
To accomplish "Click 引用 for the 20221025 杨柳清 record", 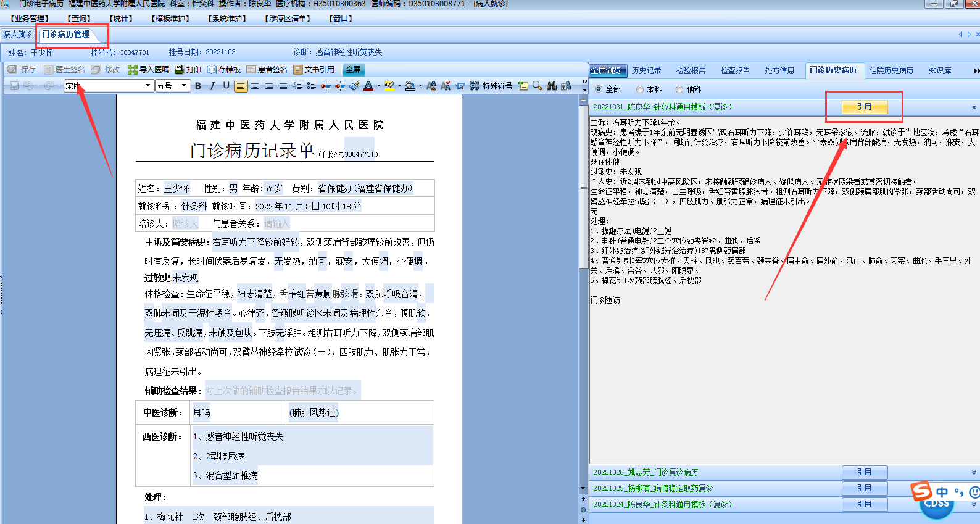I will (865, 488).
